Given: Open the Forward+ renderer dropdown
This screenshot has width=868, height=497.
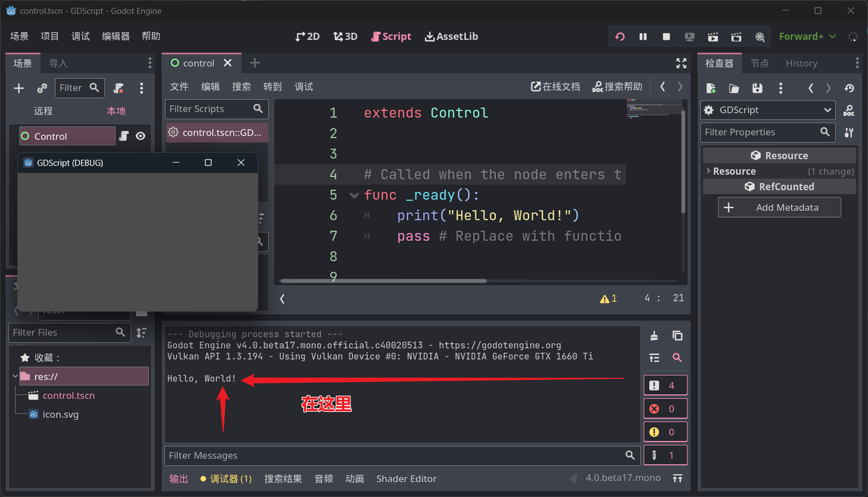Looking at the screenshot, I should (x=808, y=37).
